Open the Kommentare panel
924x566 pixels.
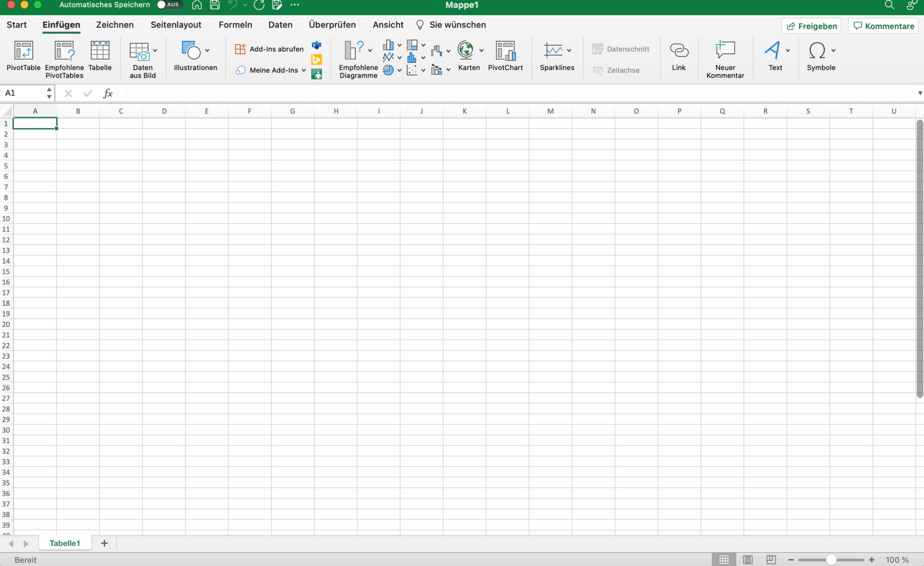(883, 25)
